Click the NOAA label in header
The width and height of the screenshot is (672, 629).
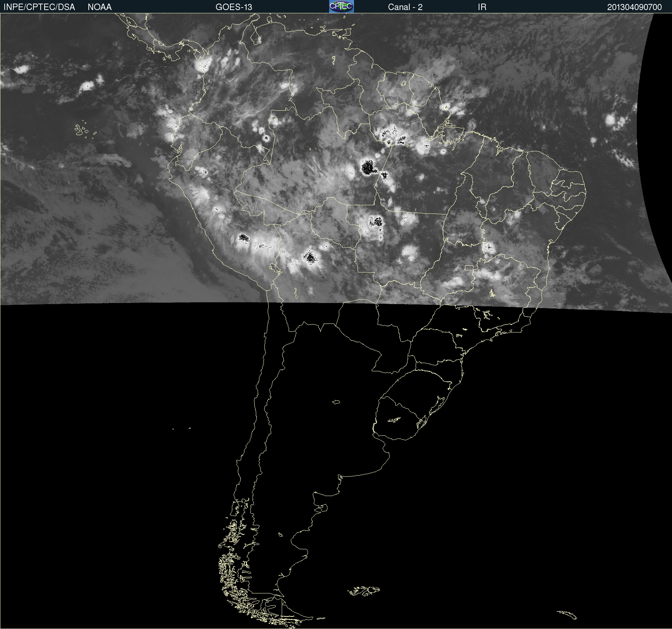(100, 7)
